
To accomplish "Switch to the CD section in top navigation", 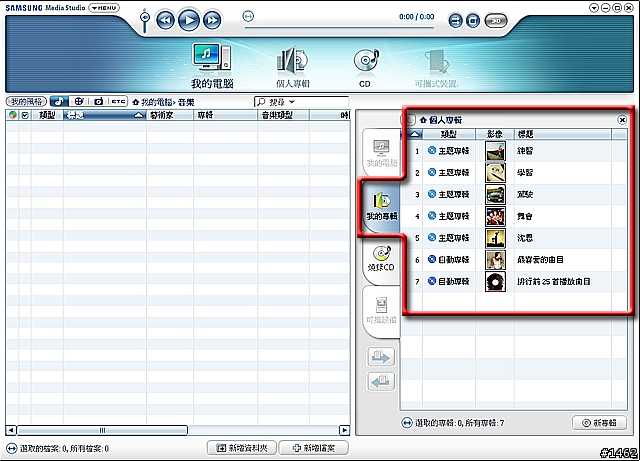I will (x=365, y=68).
